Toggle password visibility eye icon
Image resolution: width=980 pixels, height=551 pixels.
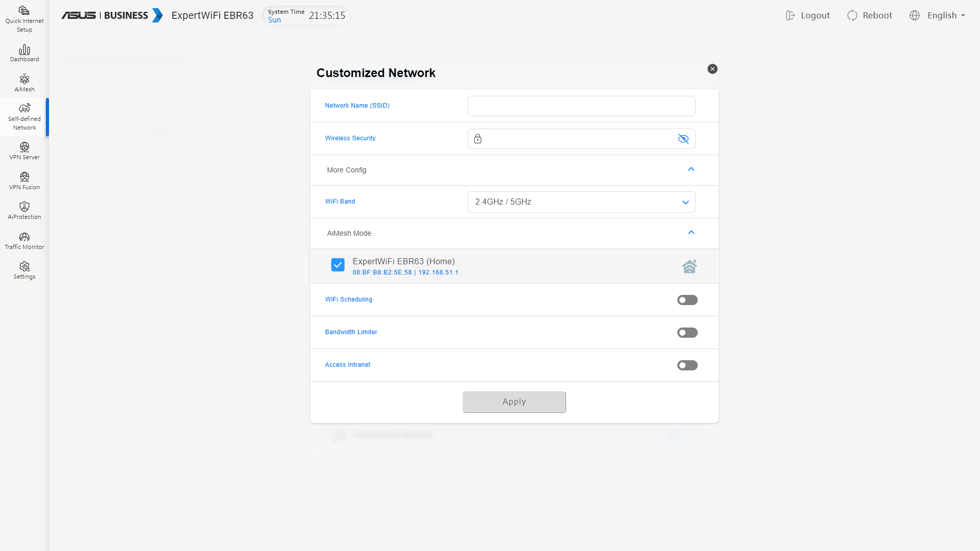pyautogui.click(x=683, y=139)
